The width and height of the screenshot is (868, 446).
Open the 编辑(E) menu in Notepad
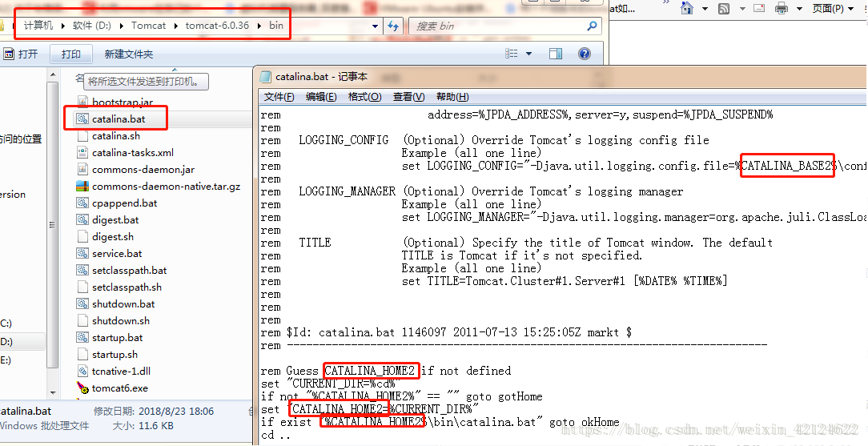pos(321,97)
